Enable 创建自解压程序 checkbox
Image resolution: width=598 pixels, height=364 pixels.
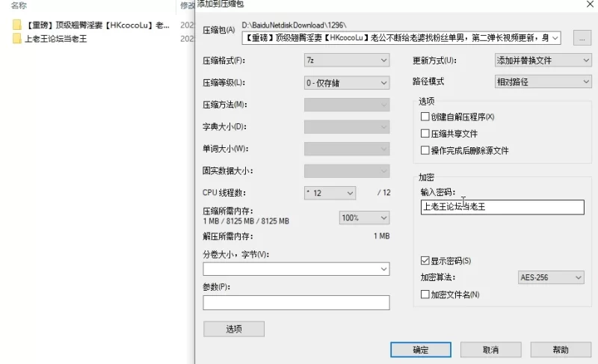point(425,117)
